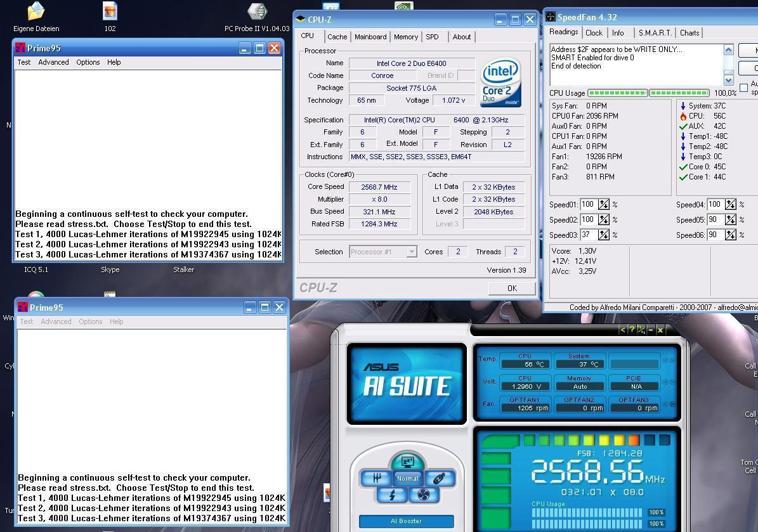The image size is (758, 532).
Task: Click the second SpeedFan CPU Usage bar
Action: point(679,93)
